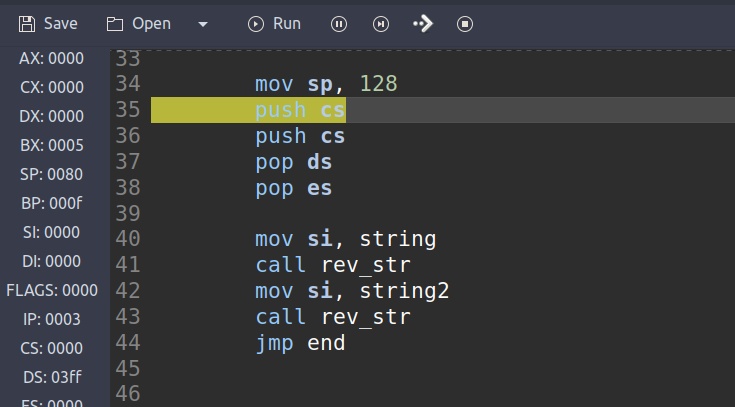Click line number 35 in the gutter
The image size is (735, 407).
pyautogui.click(x=128, y=109)
